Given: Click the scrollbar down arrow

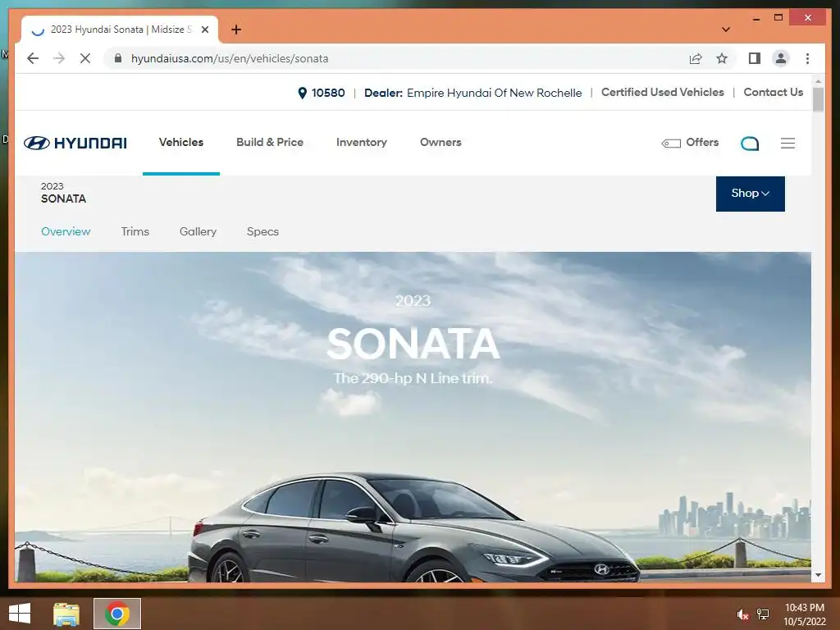Looking at the screenshot, I should coord(818,575).
